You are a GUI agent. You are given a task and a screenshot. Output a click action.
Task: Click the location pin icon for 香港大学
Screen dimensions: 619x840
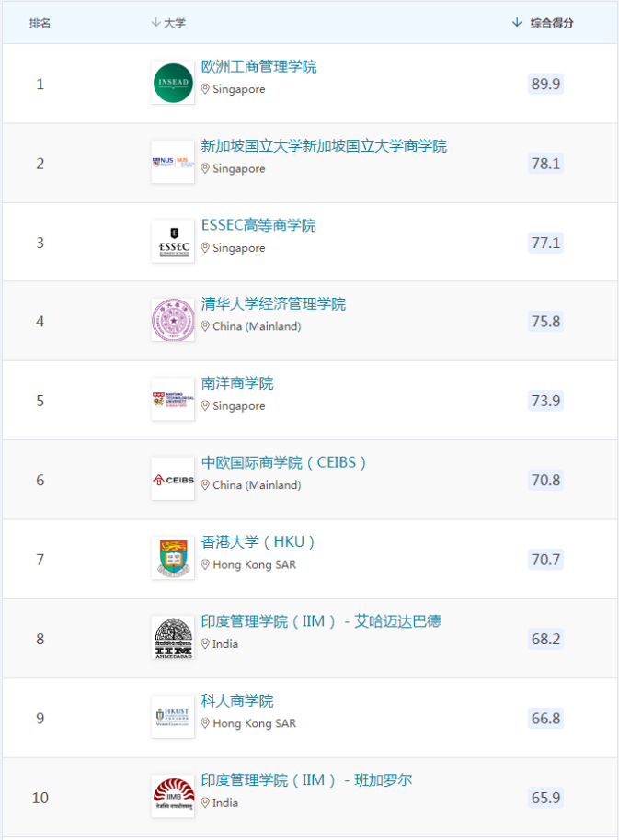[x=205, y=564]
